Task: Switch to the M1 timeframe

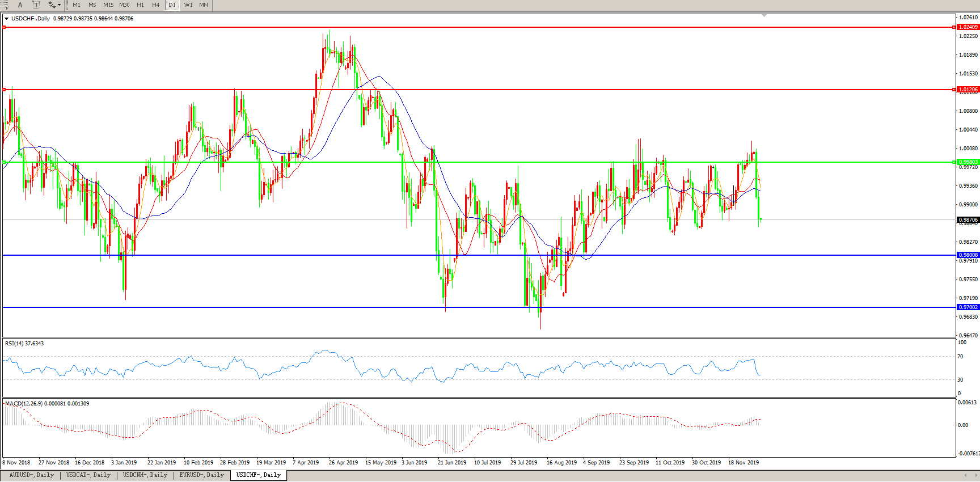Action: coord(77,5)
